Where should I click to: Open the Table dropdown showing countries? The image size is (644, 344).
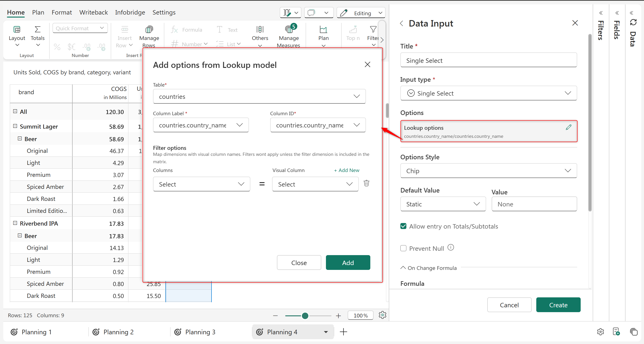259,97
